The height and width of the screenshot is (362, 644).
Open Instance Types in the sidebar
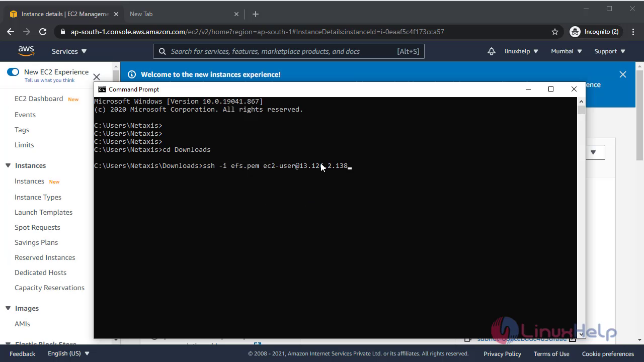(38, 197)
